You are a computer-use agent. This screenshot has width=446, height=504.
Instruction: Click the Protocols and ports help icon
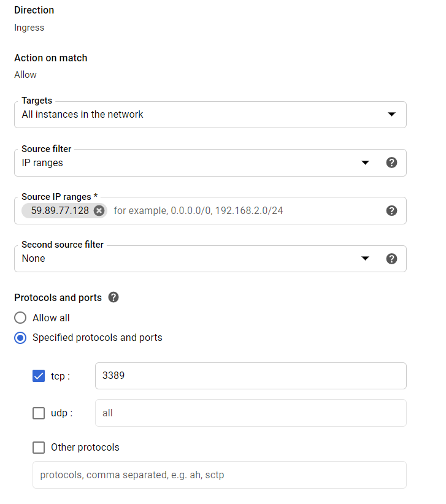pyautogui.click(x=113, y=297)
